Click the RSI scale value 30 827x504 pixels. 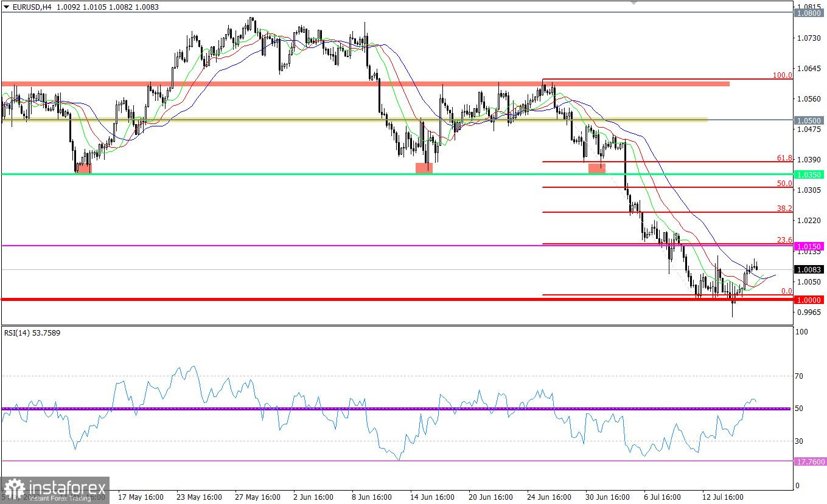tap(801, 441)
